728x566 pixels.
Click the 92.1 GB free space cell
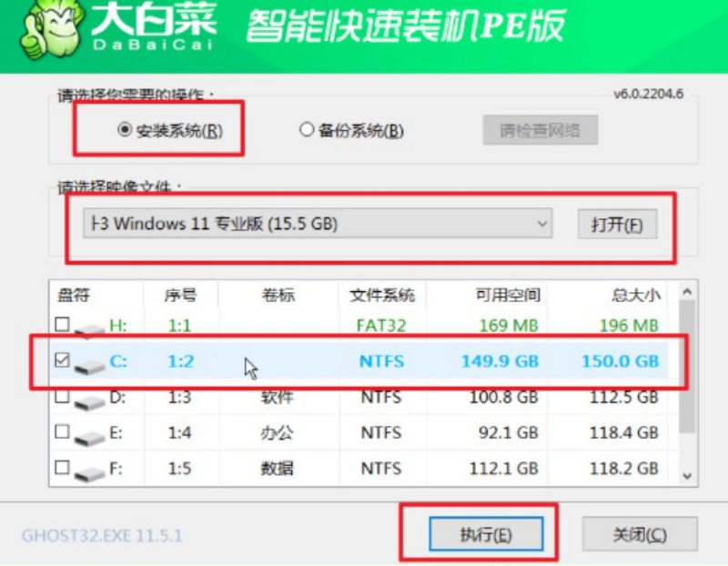(x=509, y=433)
